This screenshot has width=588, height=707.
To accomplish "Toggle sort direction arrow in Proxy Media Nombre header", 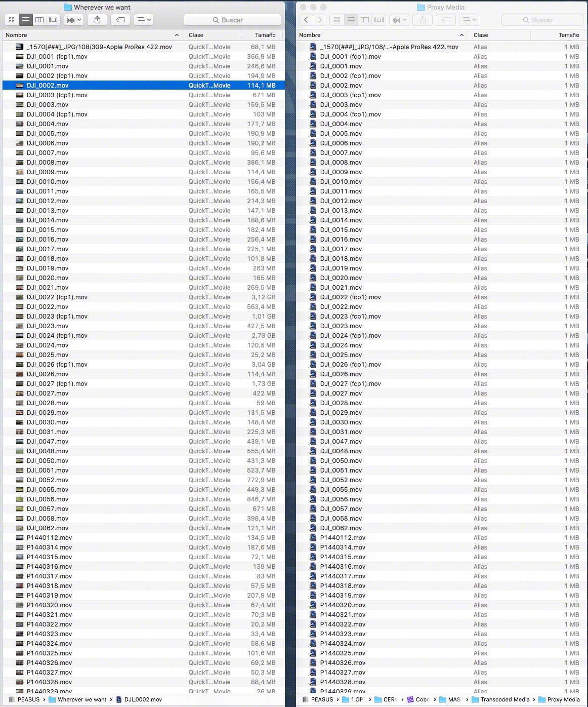I will click(x=461, y=35).
